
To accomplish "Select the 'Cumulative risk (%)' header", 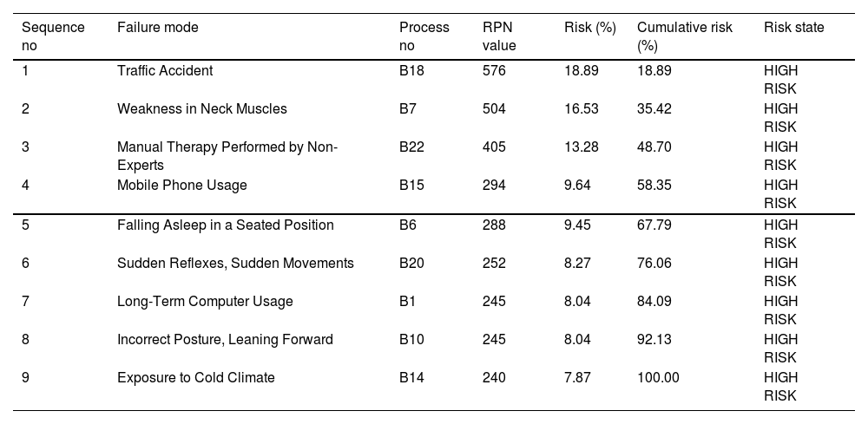I will [x=684, y=36].
